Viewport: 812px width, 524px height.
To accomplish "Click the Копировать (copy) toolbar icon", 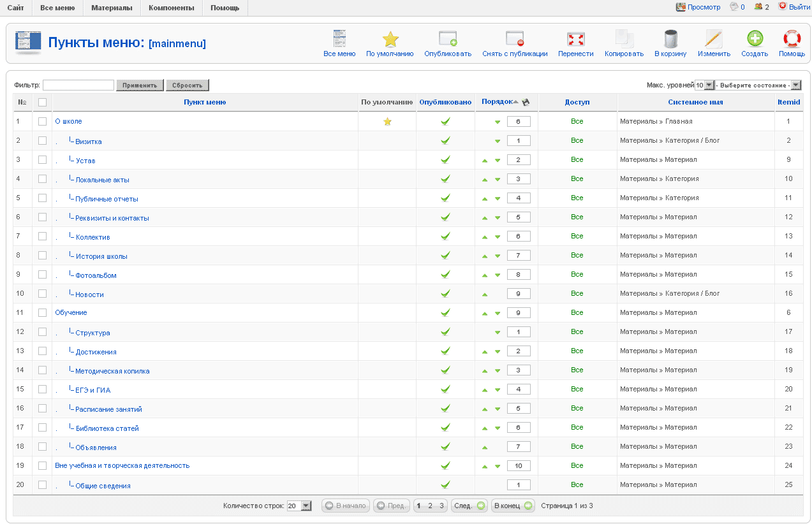I will (x=624, y=40).
